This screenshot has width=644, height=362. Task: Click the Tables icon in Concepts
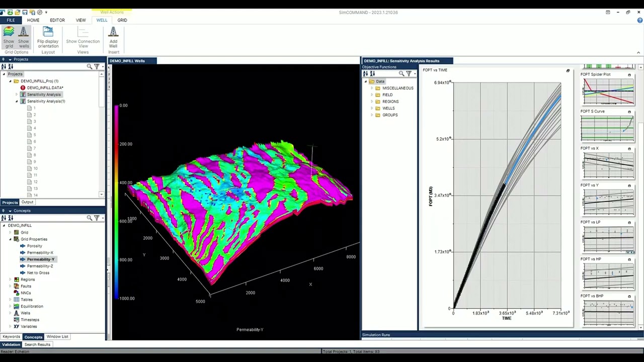point(17,300)
